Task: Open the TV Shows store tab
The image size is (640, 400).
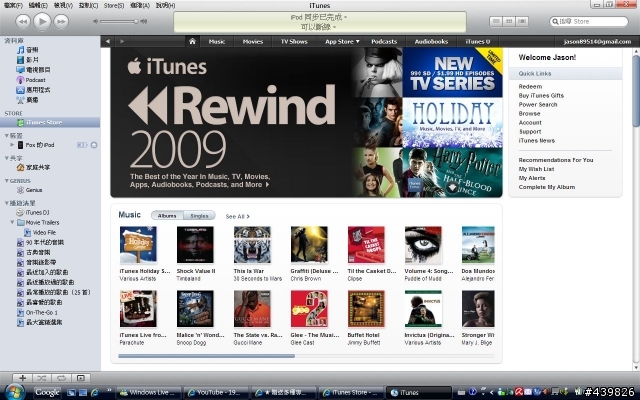Action: point(294,41)
